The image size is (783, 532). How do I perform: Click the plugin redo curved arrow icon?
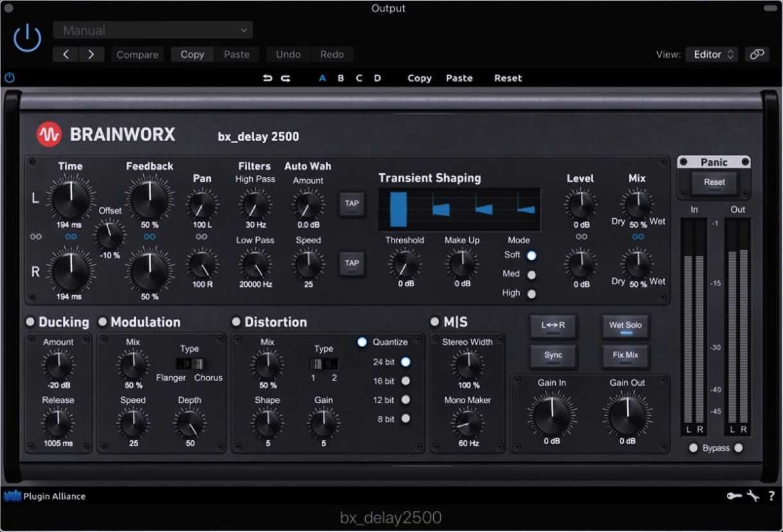pyautogui.click(x=286, y=78)
